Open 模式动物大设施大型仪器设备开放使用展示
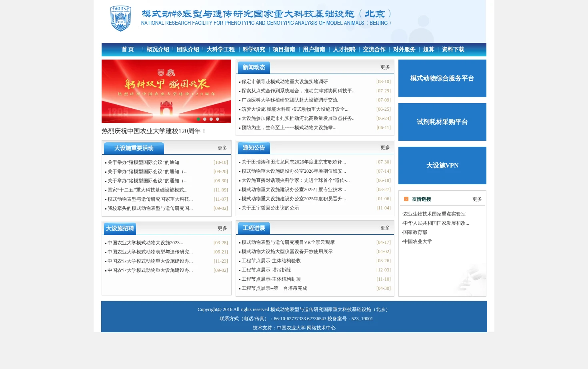Screen dimensions: 588x369 click(x=287, y=251)
